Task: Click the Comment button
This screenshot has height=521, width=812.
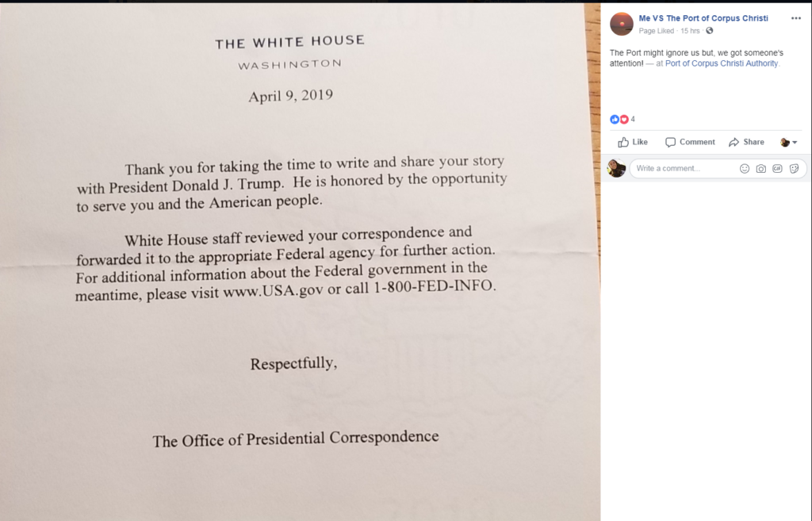Action: [690, 142]
